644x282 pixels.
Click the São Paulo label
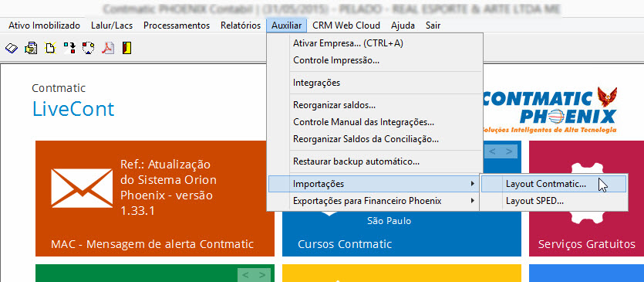[389, 221]
